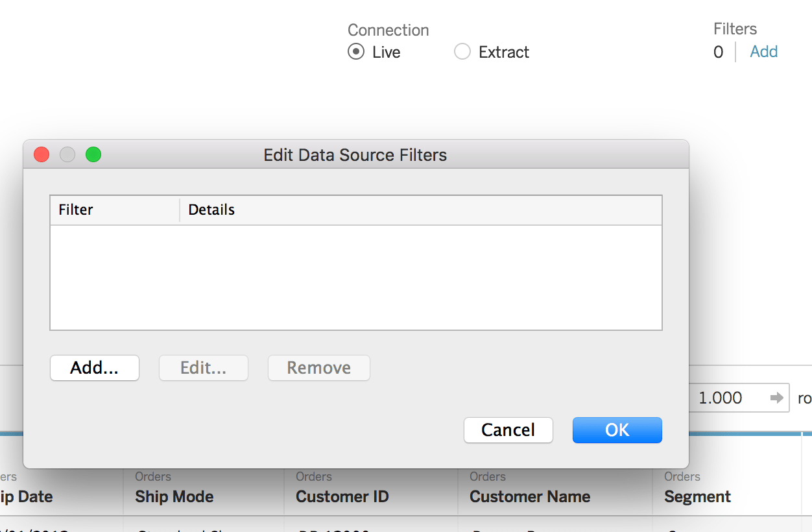Image resolution: width=812 pixels, height=532 pixels.
Task: Click the Remove filter button
Action: coord(318,368)
